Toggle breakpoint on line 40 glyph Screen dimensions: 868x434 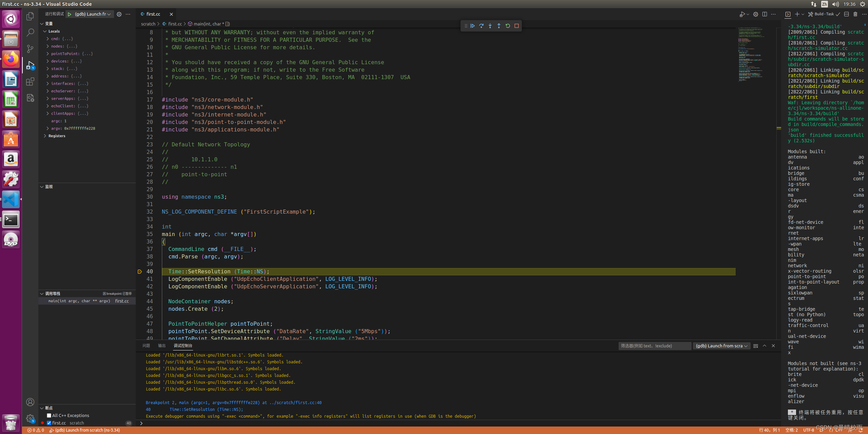click(139, 272)
